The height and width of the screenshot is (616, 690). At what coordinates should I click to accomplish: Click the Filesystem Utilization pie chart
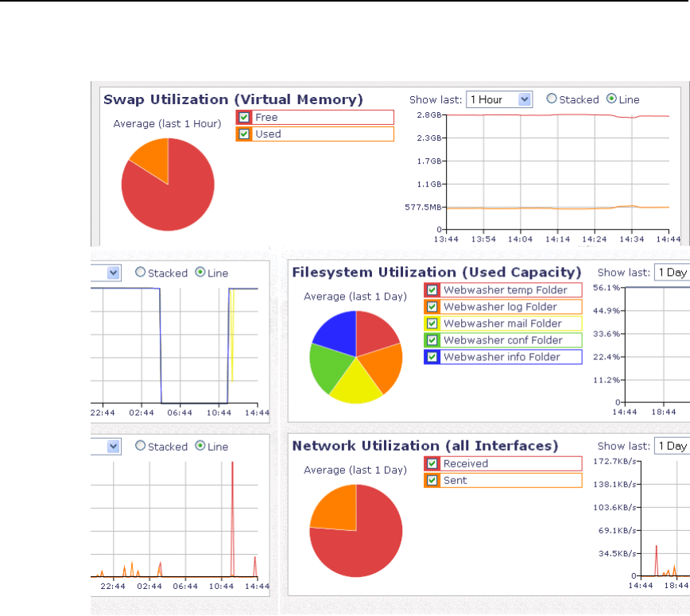pos(356,358)
